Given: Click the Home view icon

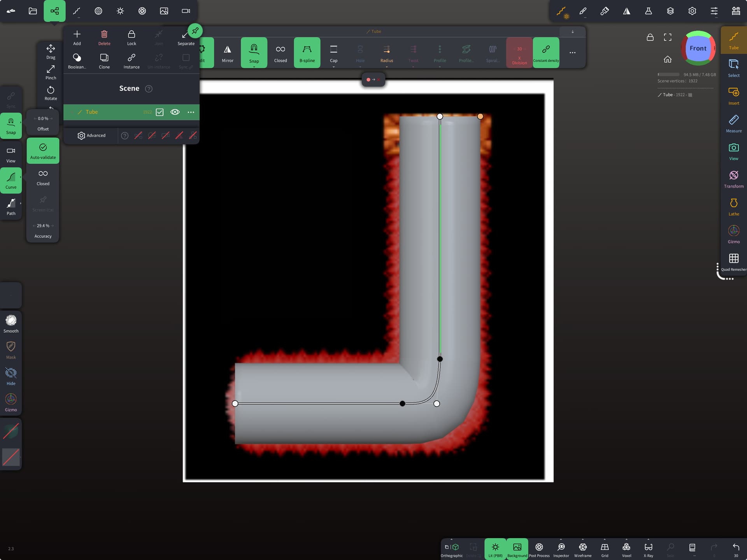Looking at the screenshot, I should point(668,59).
